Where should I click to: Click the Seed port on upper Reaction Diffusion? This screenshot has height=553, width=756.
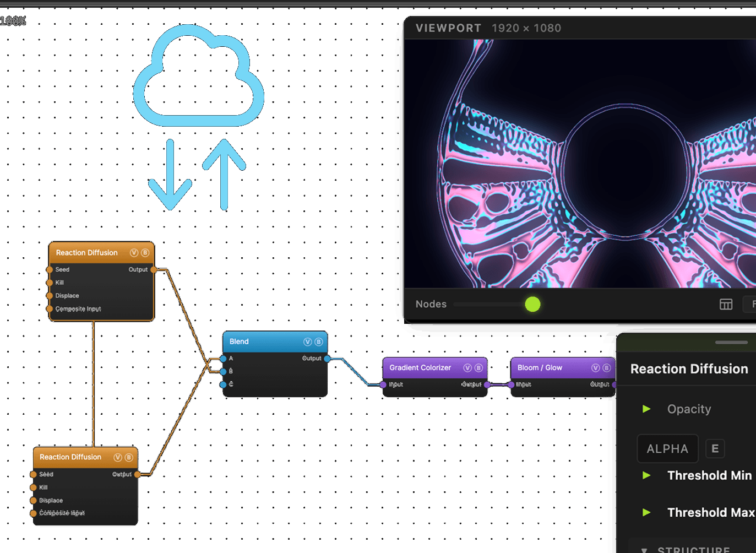[50, 269]
